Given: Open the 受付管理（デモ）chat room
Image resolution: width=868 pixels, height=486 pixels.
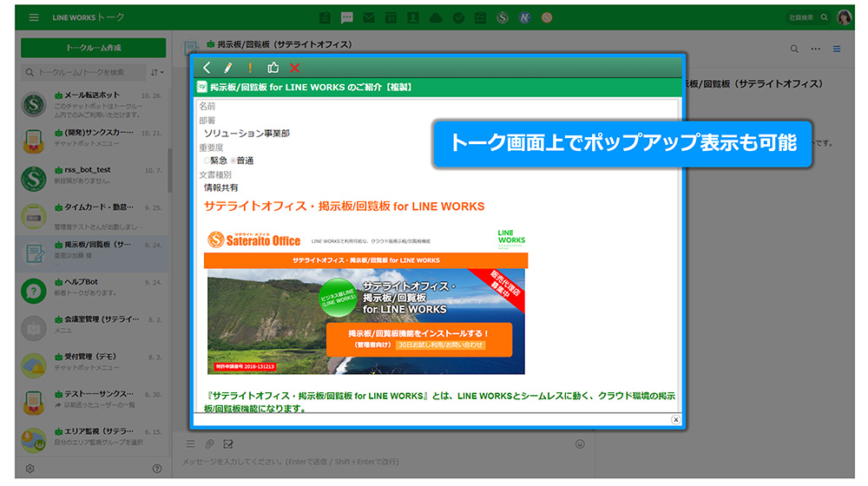Looking at the screenshot, I should point(93,364).
